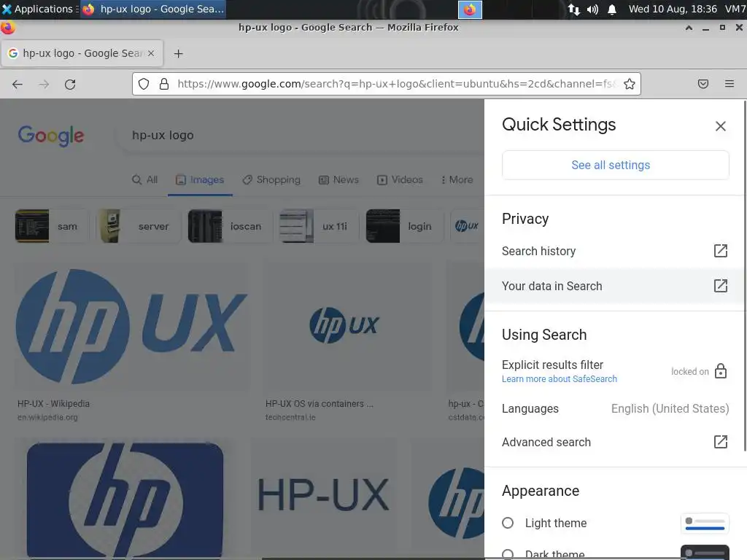
Task: Click the ioscan filter chip
Action: 230,226
